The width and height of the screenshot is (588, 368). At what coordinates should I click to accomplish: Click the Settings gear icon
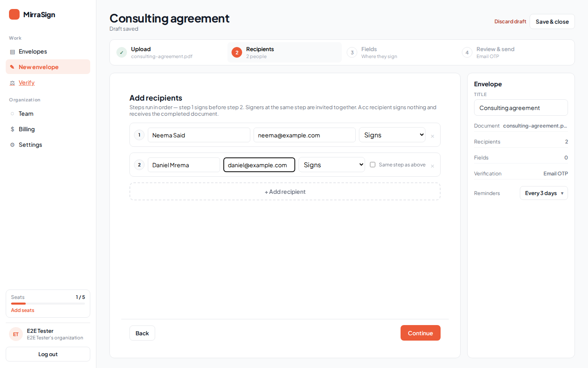[x=12, y=145]
